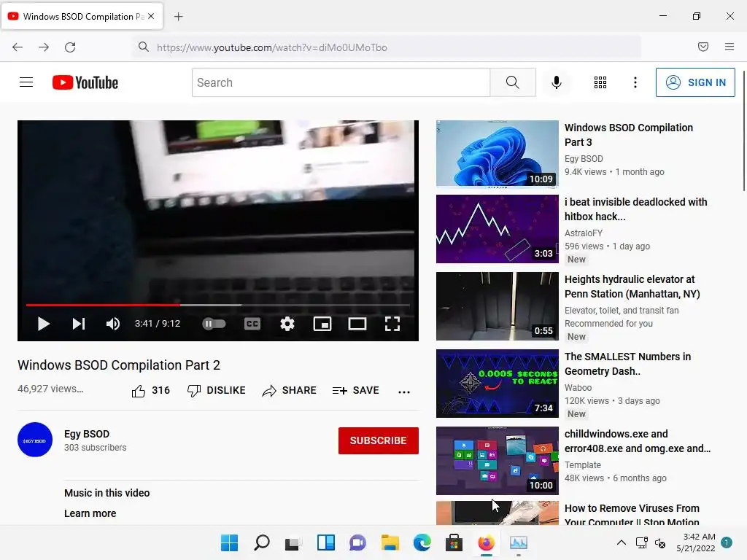
Task: Search with voice microphone
Action: (x=557, y=82)
